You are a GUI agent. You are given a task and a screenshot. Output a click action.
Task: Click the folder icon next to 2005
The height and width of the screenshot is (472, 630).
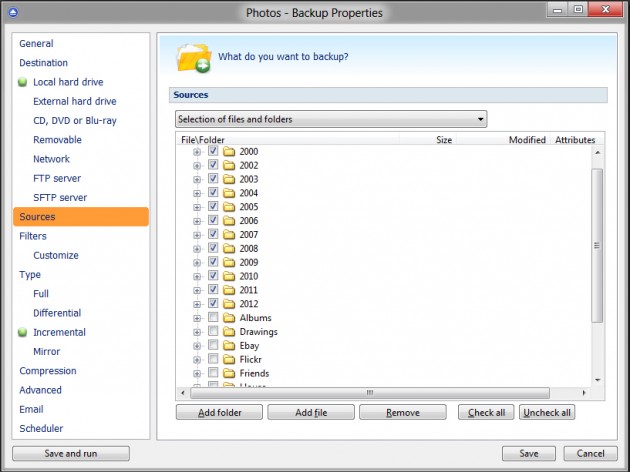228,207
